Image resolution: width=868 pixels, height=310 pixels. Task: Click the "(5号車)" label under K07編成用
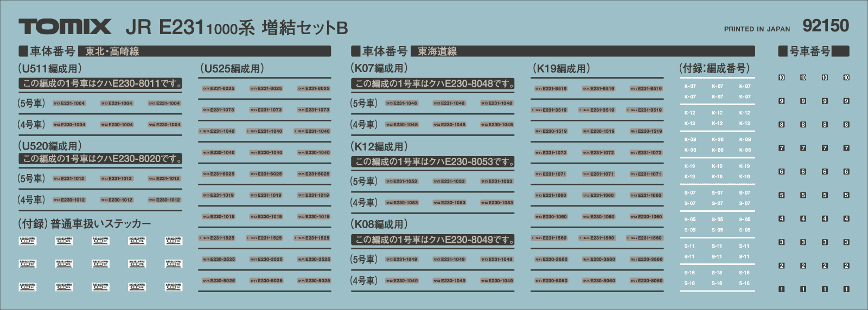[364, 103]
